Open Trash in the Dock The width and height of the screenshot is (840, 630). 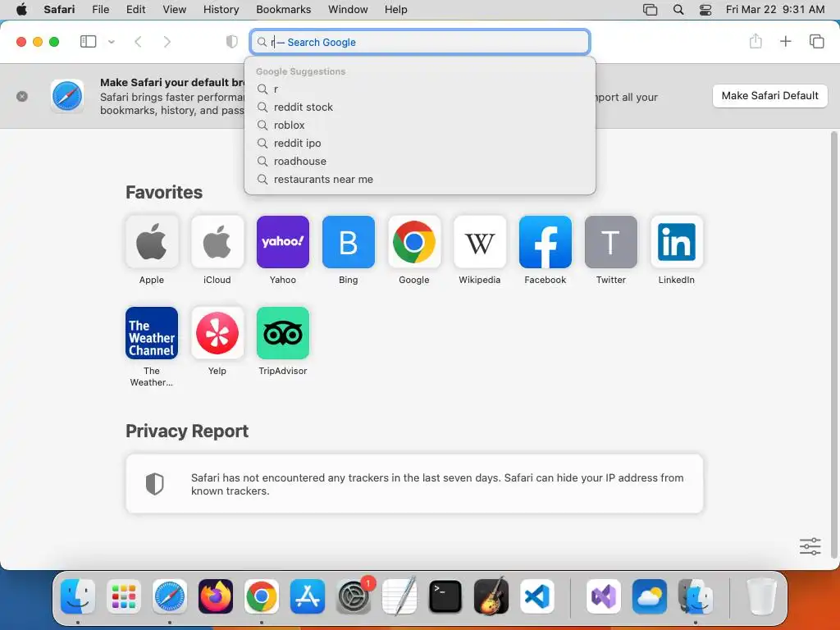pyautogui.click(x=761, y=596)
